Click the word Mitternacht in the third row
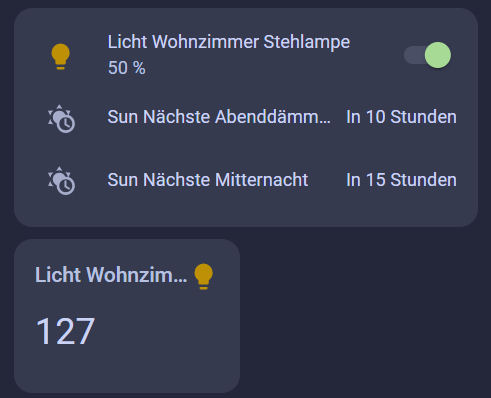 [262, 180]
